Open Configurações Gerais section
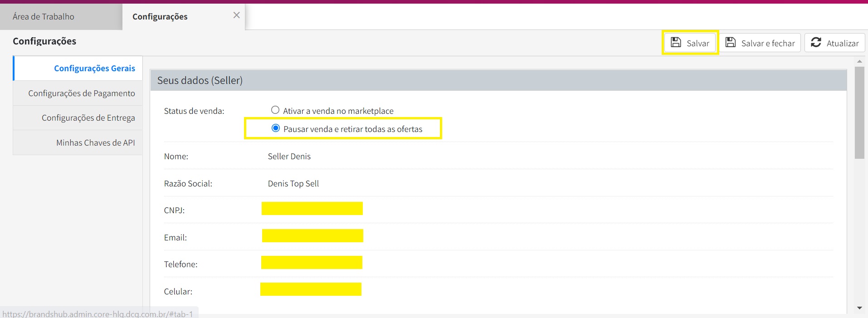This screenshot has height=318, width=868. pos(78,68)
